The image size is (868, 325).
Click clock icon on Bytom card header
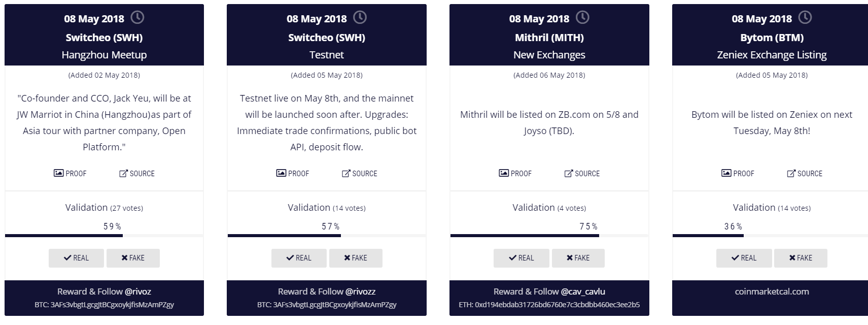pyautogui.click(x=805, y=18)
